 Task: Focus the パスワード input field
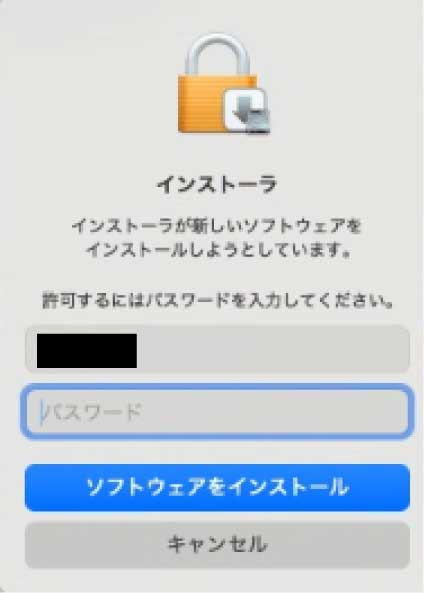pos(217,411)
